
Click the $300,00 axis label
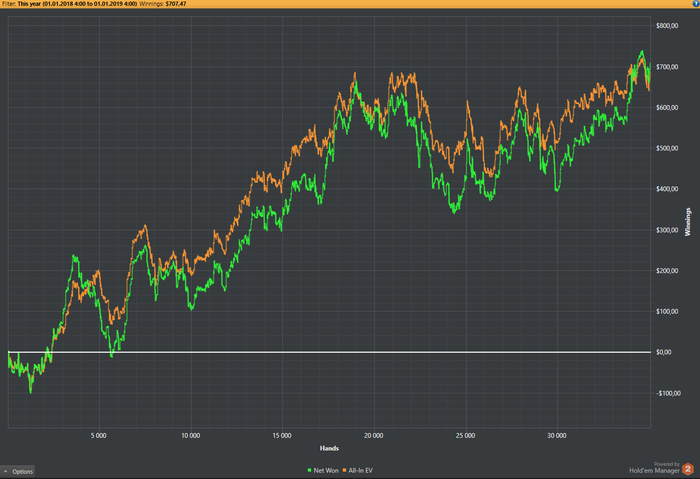667,230
